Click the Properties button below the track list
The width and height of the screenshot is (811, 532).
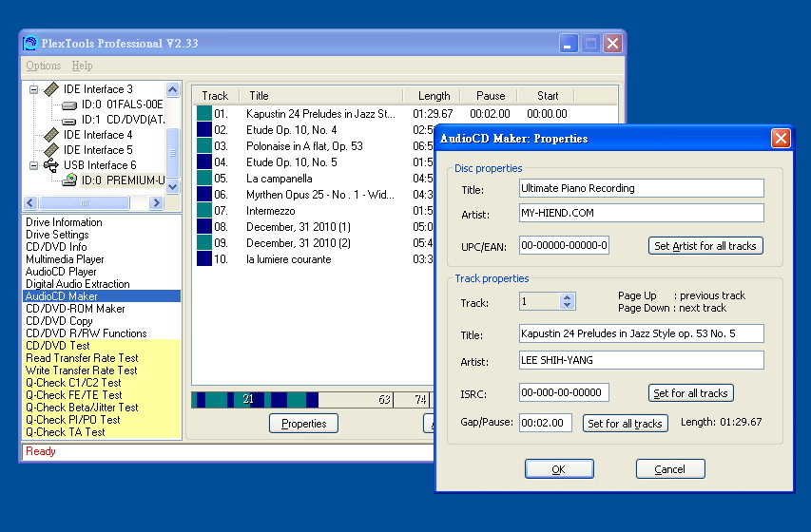coord(303,424)
